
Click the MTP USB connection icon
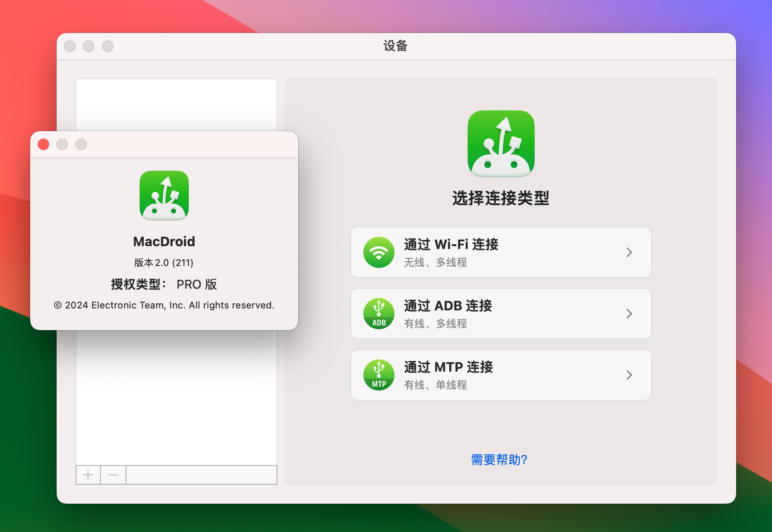coord(378,375)
